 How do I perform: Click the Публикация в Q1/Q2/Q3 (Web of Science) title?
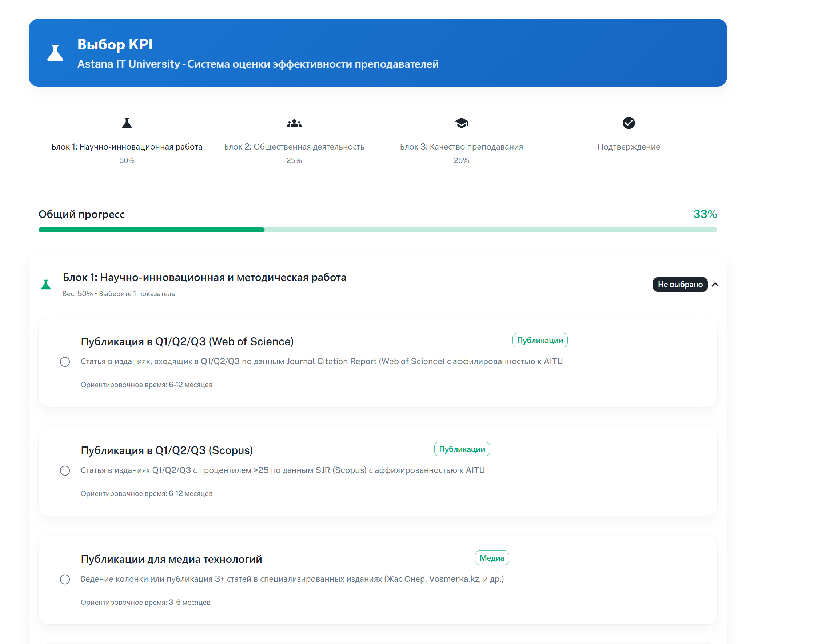(x=187, y=341)
